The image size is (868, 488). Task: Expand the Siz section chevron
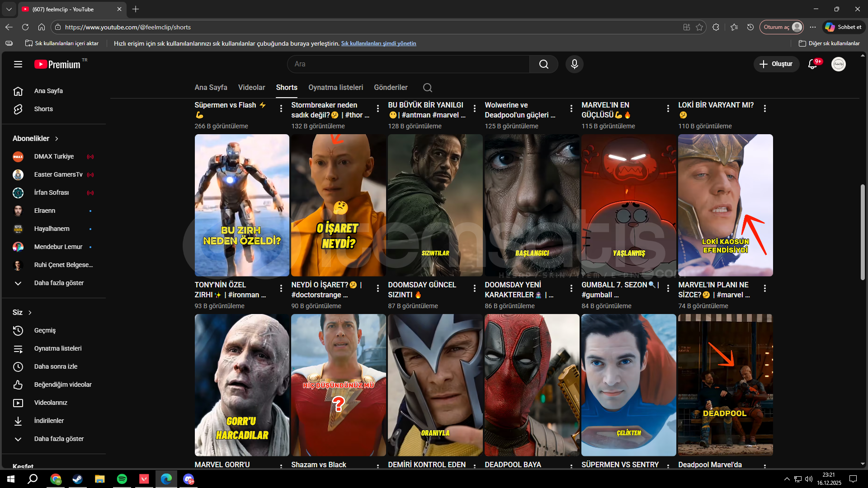(30, 313)
